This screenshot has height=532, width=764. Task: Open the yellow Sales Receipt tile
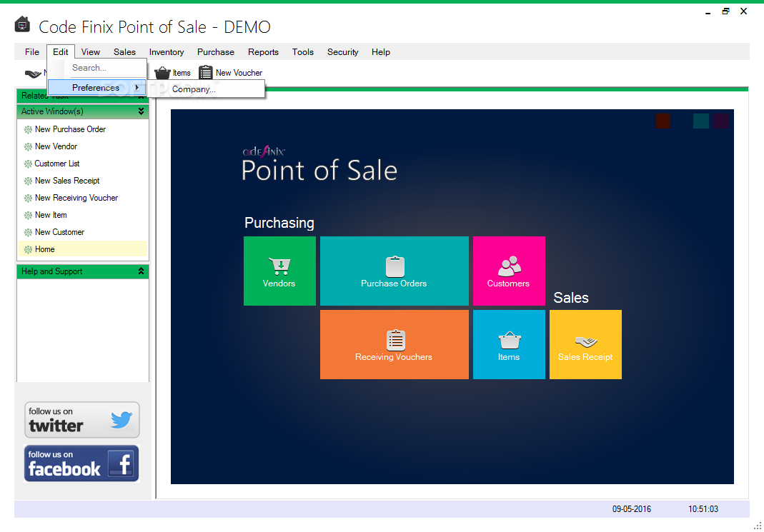point(585,345)
